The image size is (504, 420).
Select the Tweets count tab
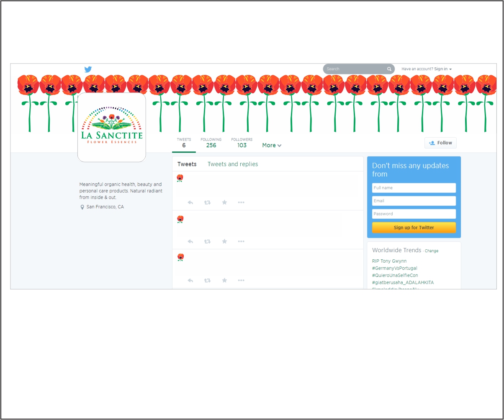click(x=184, y=143)
